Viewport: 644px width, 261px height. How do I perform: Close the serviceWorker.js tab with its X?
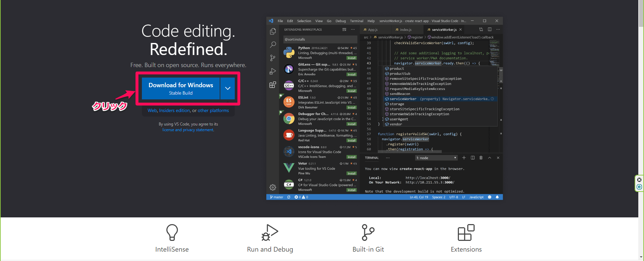[x=461, y=30]
